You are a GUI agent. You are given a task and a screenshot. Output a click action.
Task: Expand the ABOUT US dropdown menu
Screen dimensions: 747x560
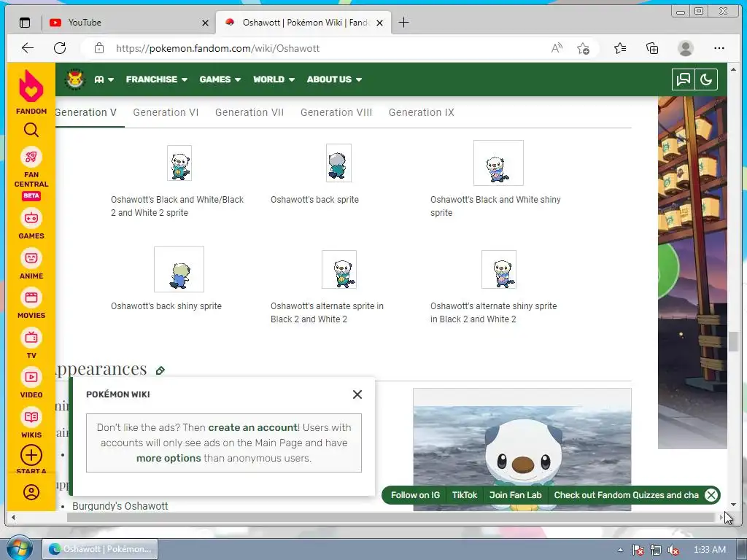coord(334,79)
